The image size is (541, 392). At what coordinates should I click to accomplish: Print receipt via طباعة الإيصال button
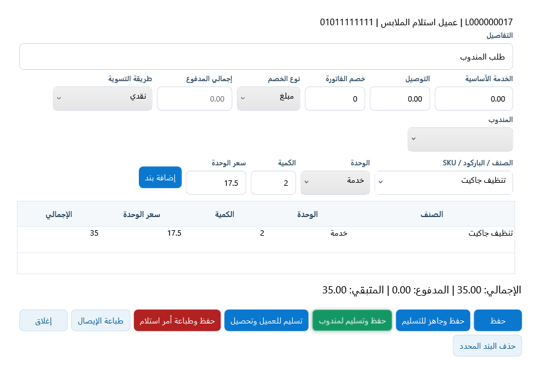click(x=100, y=320)
